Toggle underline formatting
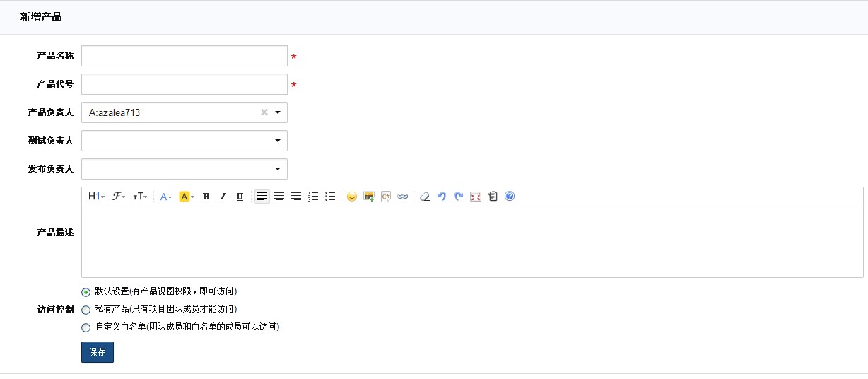Viewport: 868px width, 379px height. pos(240,197)
